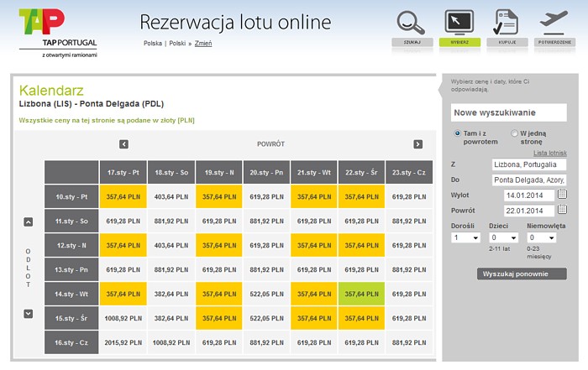Click the Polski language text
This screenshot has width=588, height=370.
(177, 44)
